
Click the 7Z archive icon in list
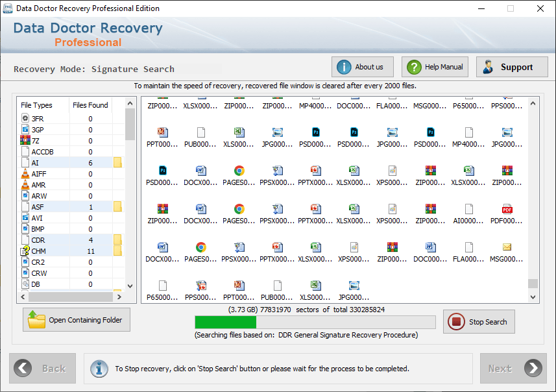25,140
